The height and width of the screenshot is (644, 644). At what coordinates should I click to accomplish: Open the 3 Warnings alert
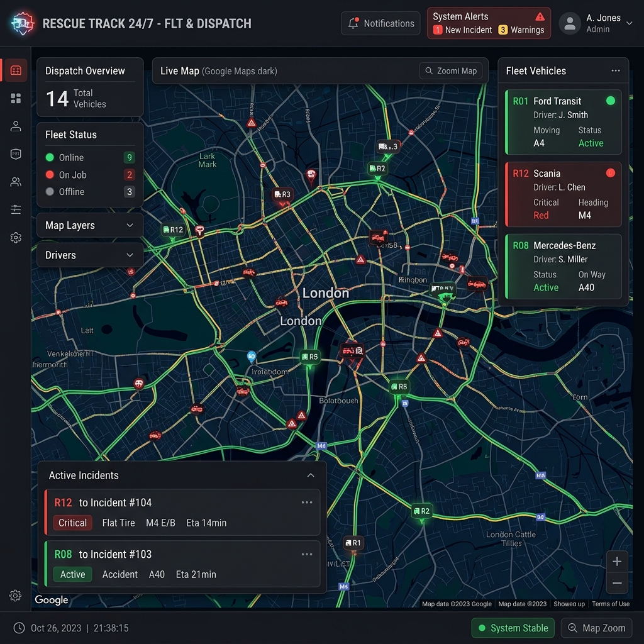coord(521,30)
